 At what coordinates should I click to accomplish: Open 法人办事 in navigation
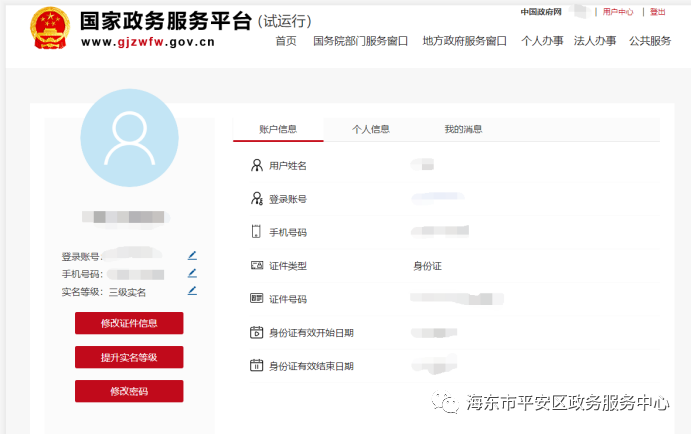pyautogui.click(x=595, y=41)
